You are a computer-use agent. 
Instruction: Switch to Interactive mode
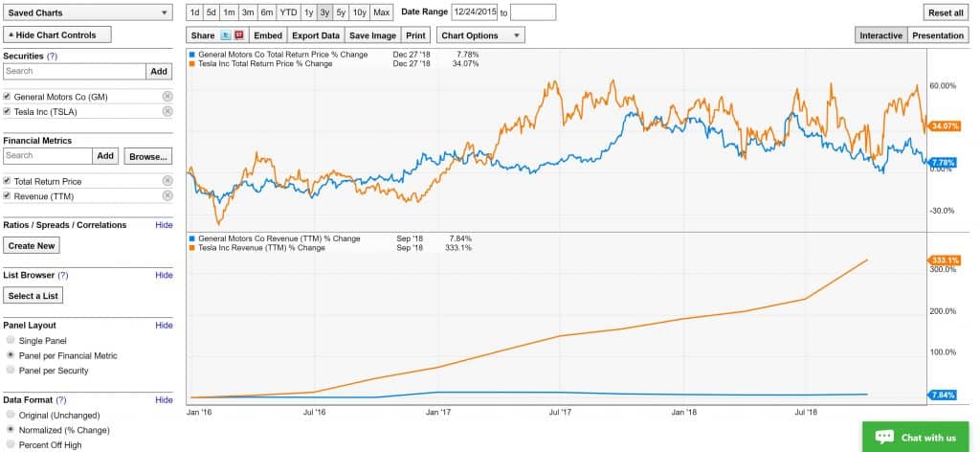(x=880, y=35)
